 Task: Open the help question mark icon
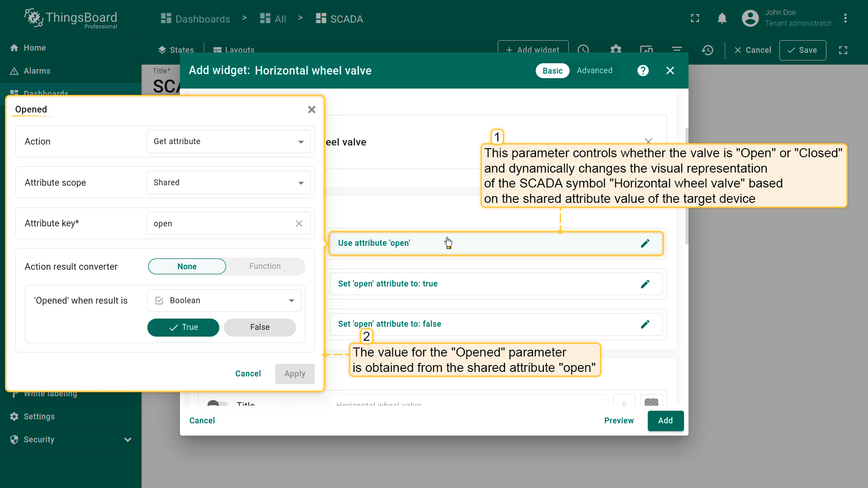[x=643, y=70]
